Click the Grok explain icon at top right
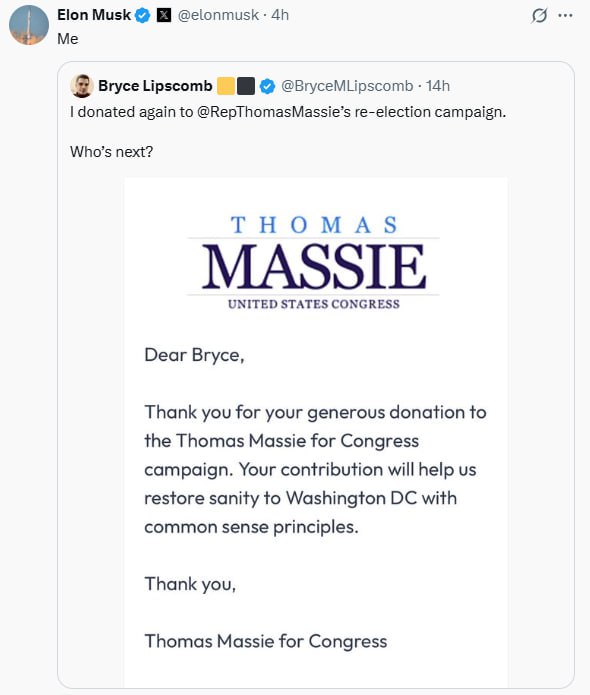Image resolution: width=590 pixels, height=695 pixels. coord(539,16)
